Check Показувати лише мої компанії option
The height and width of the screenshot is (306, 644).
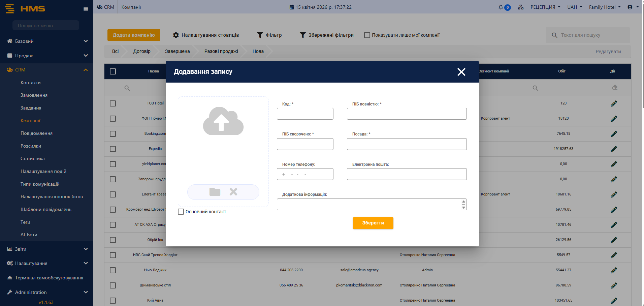click(x=367, y=35)
